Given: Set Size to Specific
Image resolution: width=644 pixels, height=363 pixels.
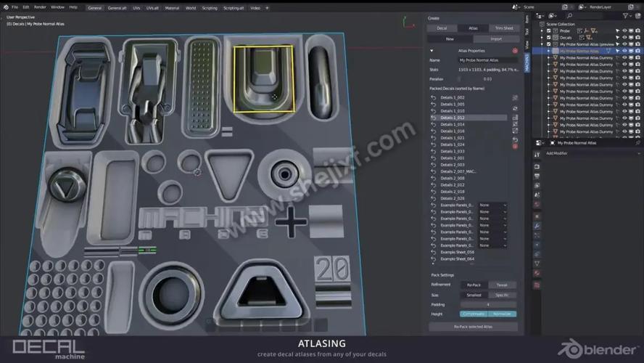Looking at the screenshot, I should pos(502,295).
